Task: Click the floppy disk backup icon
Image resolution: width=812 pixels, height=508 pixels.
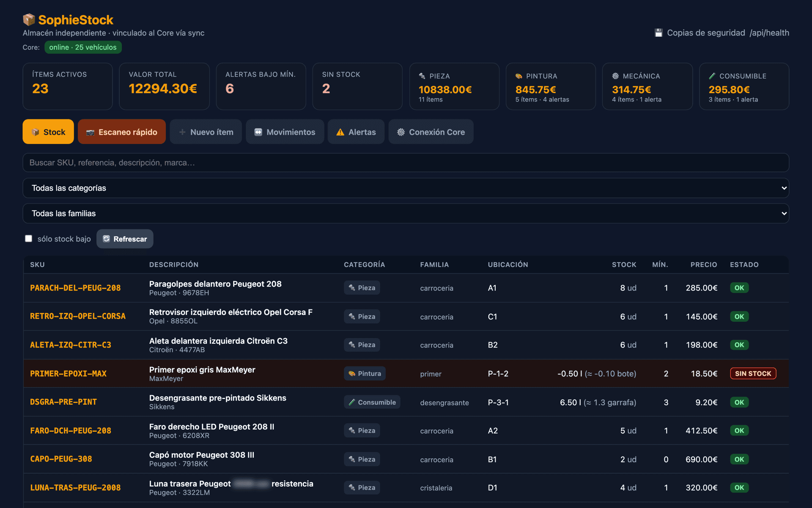Action: [658, 33]
